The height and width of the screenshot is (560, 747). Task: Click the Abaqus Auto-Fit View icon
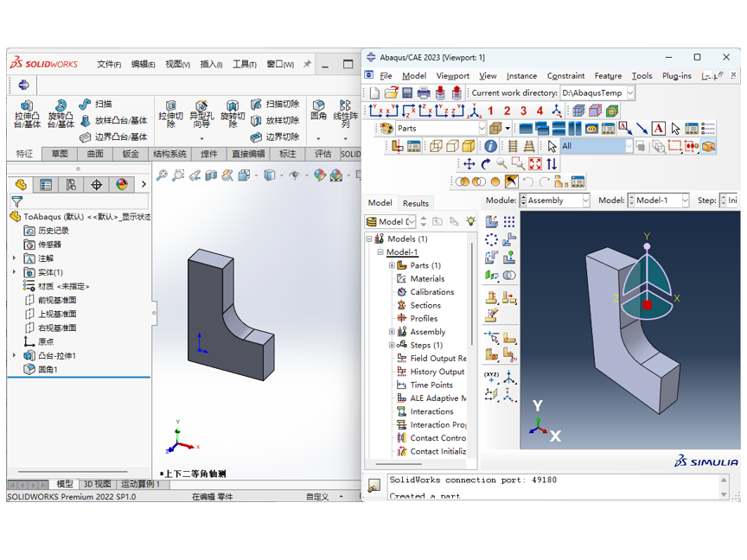click(x=535, y=164)
